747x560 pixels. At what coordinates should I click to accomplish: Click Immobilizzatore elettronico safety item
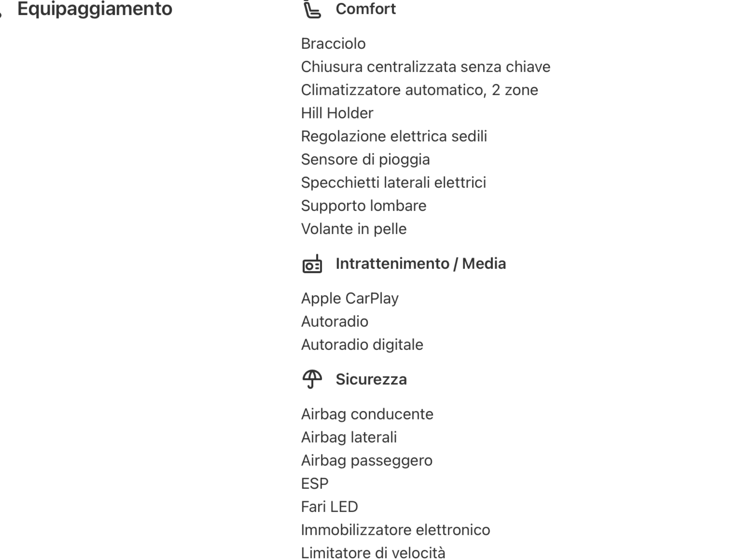click(x=395, y=530)
